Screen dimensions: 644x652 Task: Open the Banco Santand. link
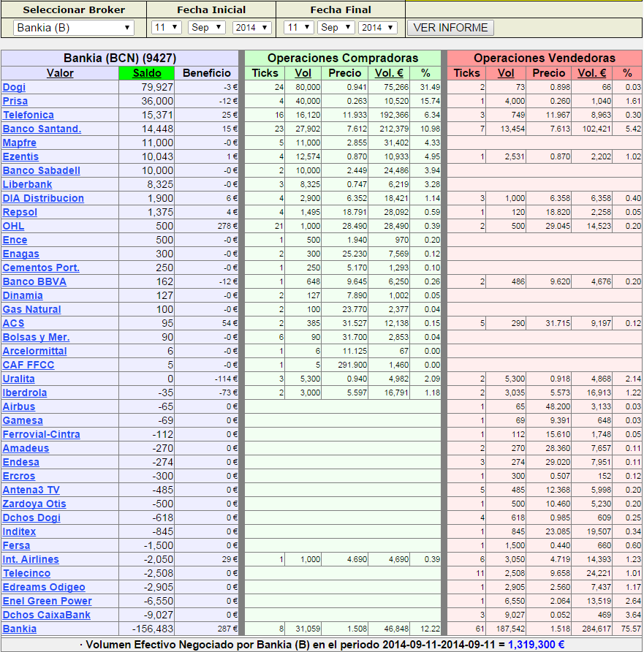tap(42, 129)
